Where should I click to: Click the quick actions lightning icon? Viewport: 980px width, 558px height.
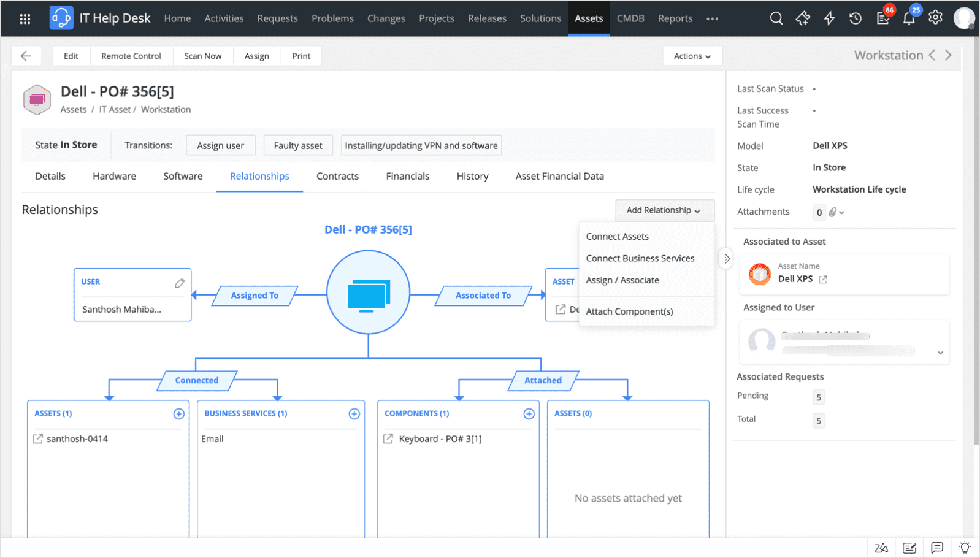click(x=829, y=18)
